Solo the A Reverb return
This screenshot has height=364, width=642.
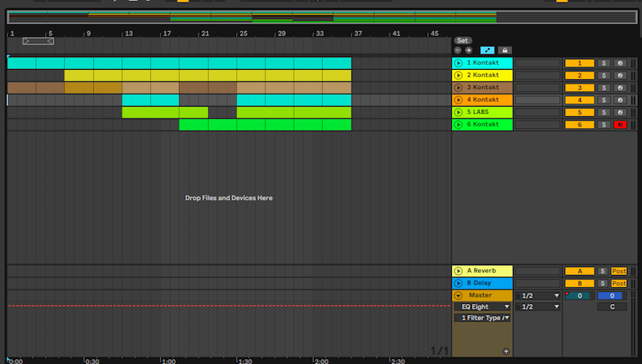point(603,271)
